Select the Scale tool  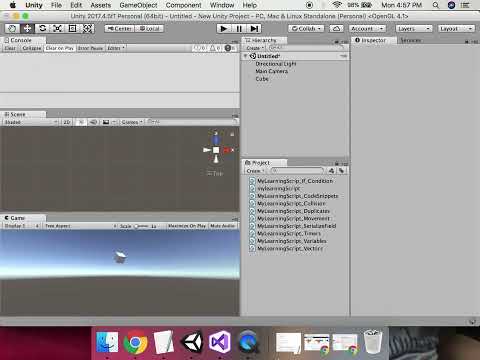(x=57, y=28)
